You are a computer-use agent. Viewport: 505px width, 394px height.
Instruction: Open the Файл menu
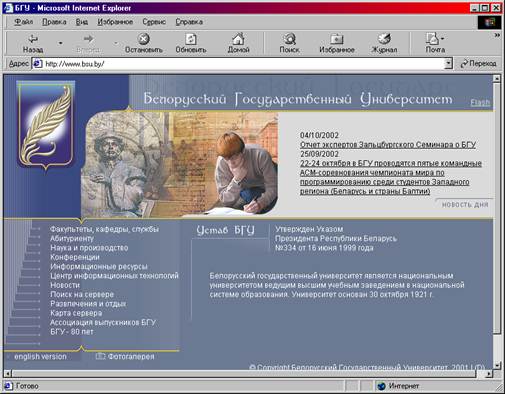[x=24, y=22]
